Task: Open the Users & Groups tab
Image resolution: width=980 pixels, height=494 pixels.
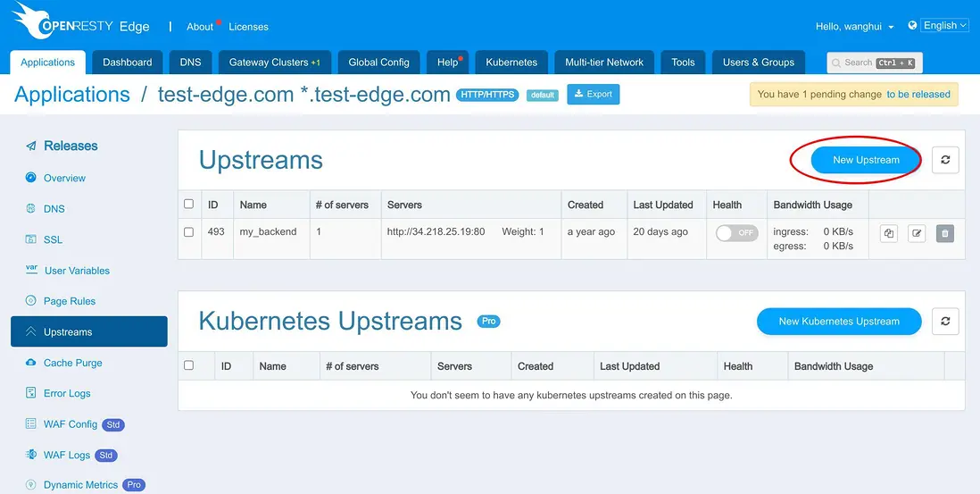Action: pyautogui.click(x=758, y=62)
